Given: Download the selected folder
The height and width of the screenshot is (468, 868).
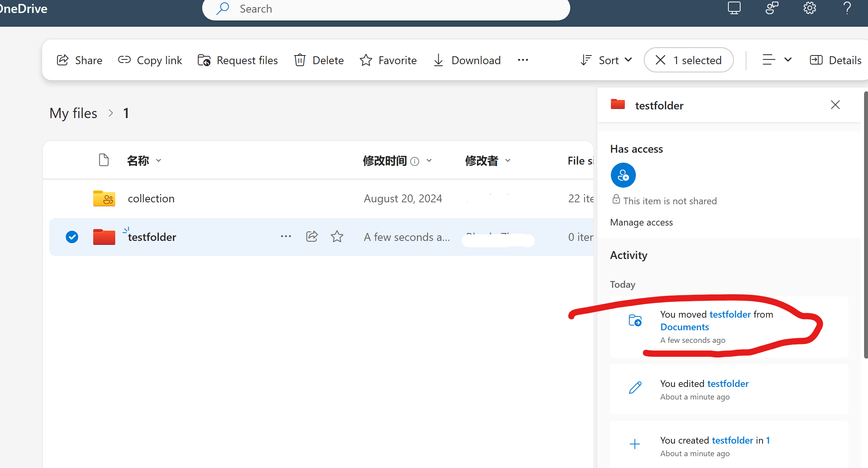Looking at the screenshot, I should 467,60.
